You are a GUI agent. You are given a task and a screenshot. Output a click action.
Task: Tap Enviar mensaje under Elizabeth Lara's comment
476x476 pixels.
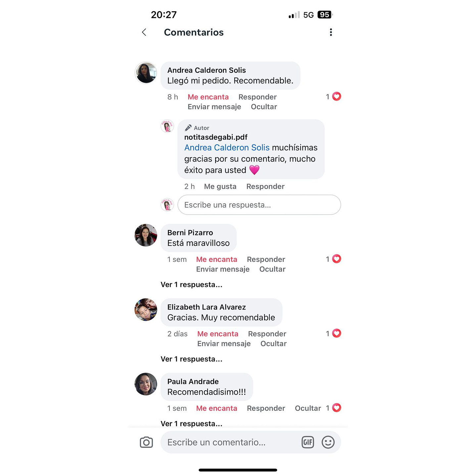click(224, 344)
